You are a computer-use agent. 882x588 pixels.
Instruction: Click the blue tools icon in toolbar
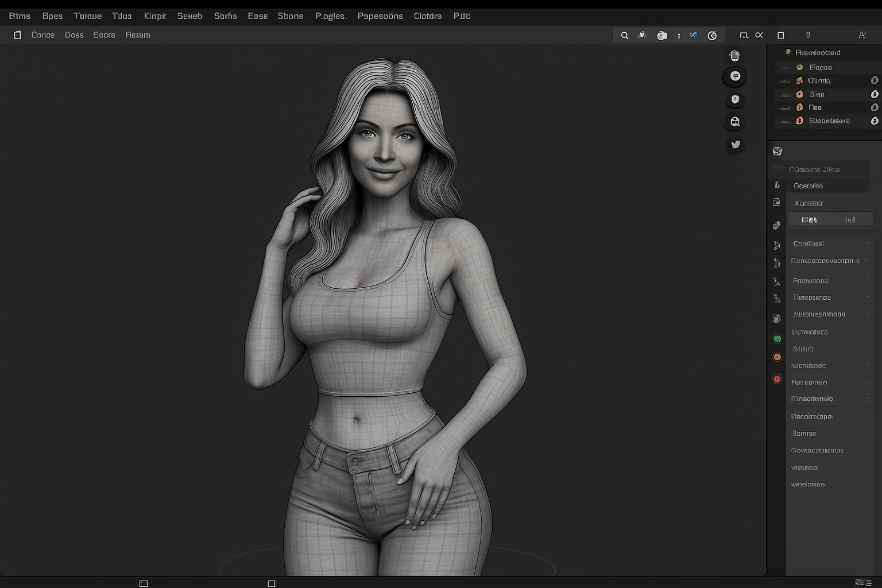[x=693, y=36]
